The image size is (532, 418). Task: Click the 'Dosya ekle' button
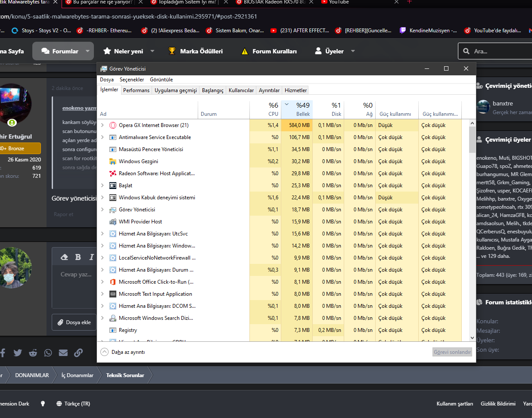[x=74, y=322]
